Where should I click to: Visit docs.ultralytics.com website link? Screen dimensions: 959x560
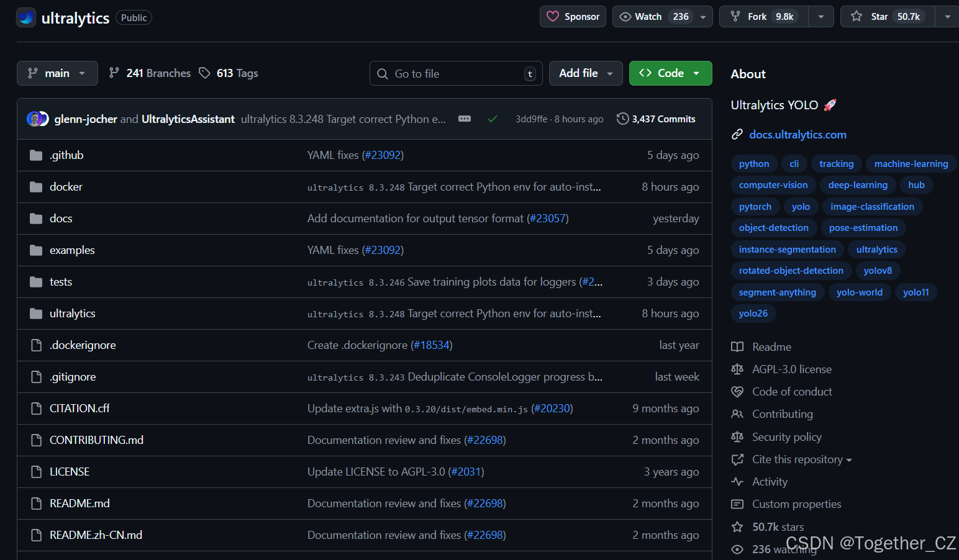tap(798, 135)
